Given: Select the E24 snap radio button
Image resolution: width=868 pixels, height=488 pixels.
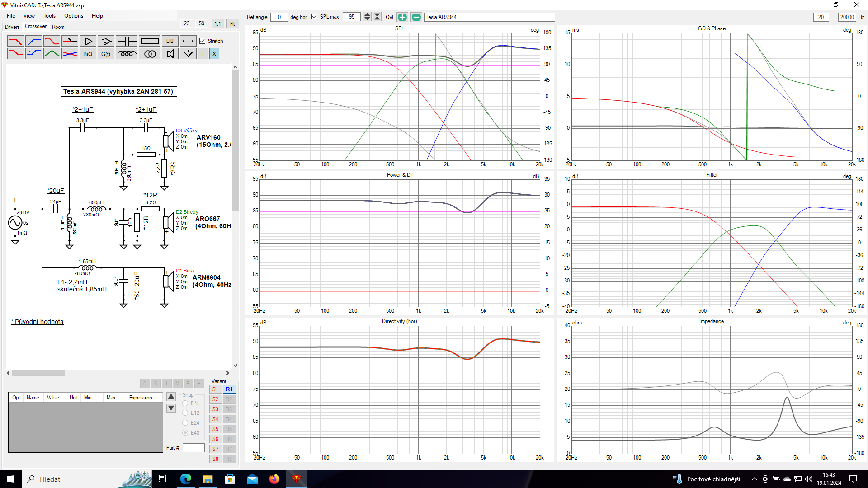Looking at the screenshot, I should pos(185,423).
